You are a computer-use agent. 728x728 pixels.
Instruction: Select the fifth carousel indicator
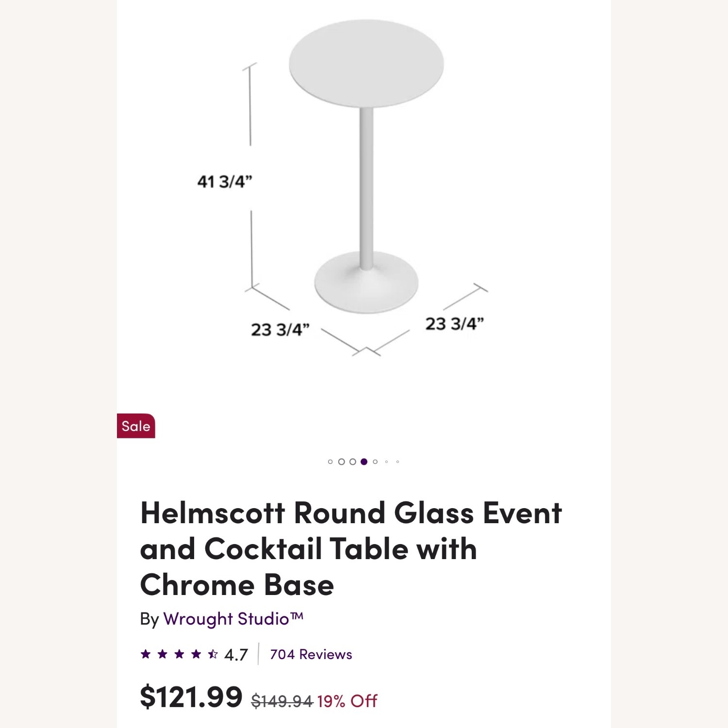375,462
